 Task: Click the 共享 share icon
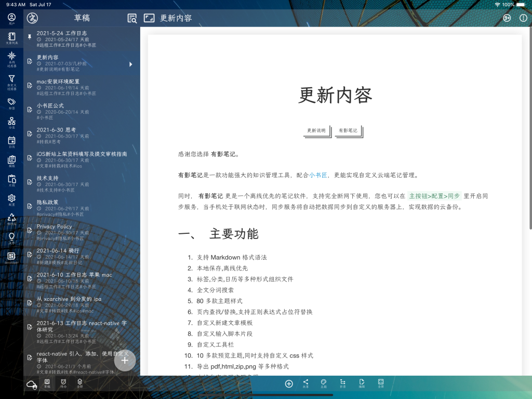click(x=305, y=383)
